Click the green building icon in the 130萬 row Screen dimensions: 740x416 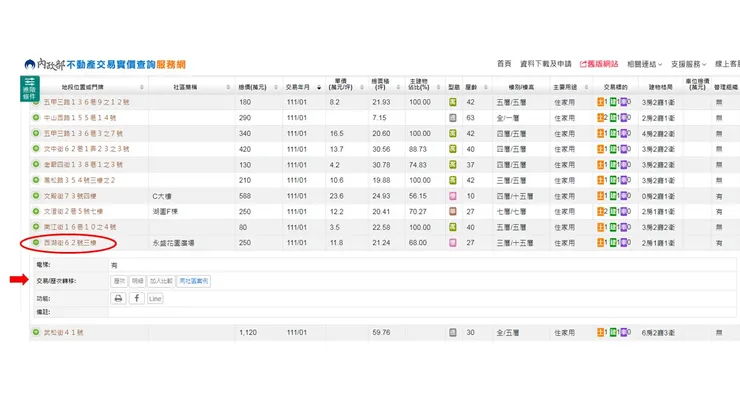click(x=613, y=165)
